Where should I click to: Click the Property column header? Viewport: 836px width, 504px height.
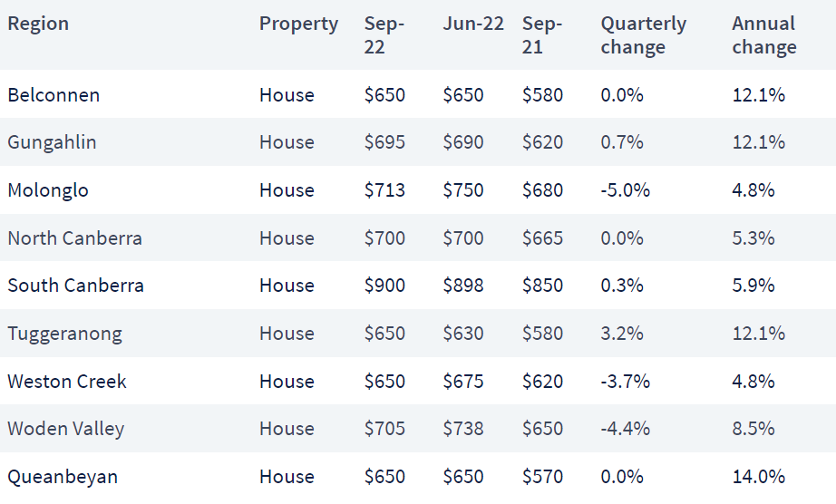pos(298,24)
